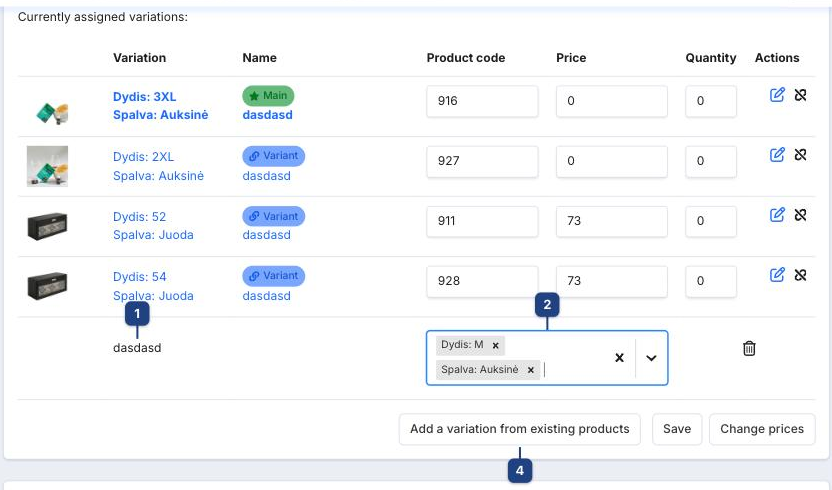Click product code field 927
The height and width of the screenshot is (490, 832).
click(482, 161)
